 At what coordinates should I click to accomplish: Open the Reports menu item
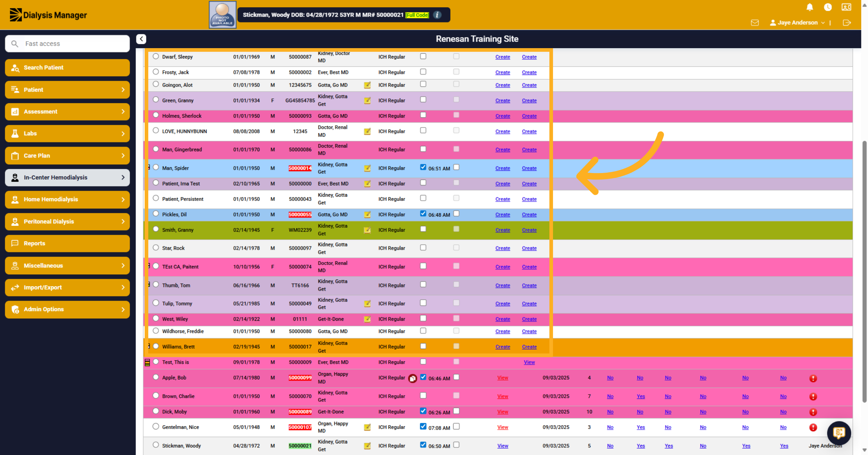pos(67,244)
